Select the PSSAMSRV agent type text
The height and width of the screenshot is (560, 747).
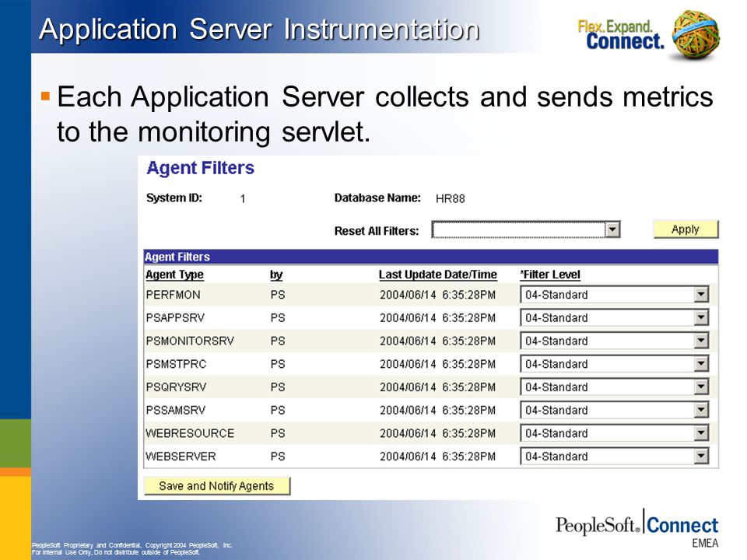tap(175, 410)
